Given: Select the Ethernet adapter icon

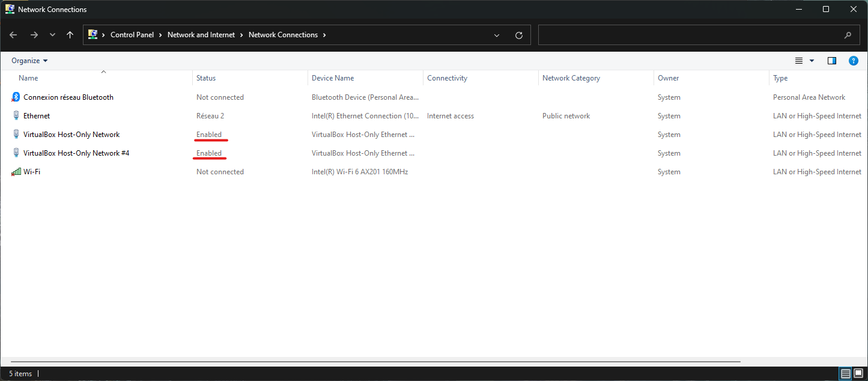Looking at the screenshot, I should tap(16, 116).
